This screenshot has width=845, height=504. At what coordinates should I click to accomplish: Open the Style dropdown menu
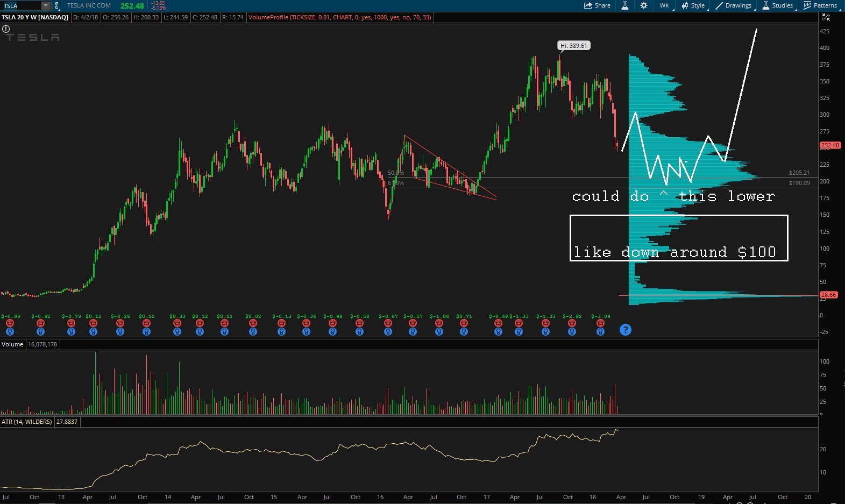click(x=694, y=5)
